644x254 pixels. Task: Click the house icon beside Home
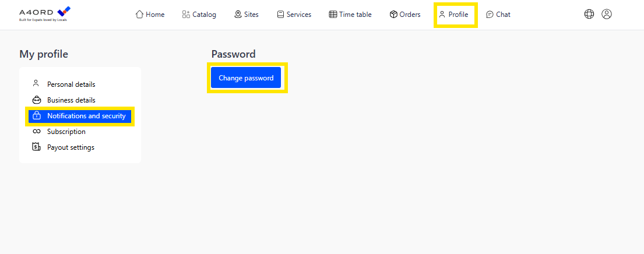pos(140,15)
